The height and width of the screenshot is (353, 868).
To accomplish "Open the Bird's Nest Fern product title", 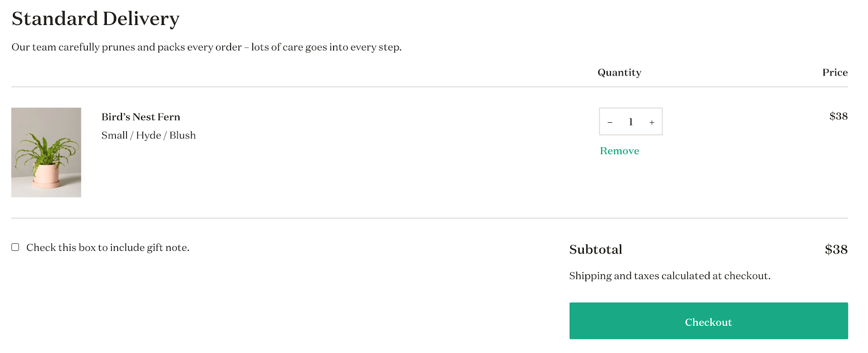I will (x=141, y=117).
